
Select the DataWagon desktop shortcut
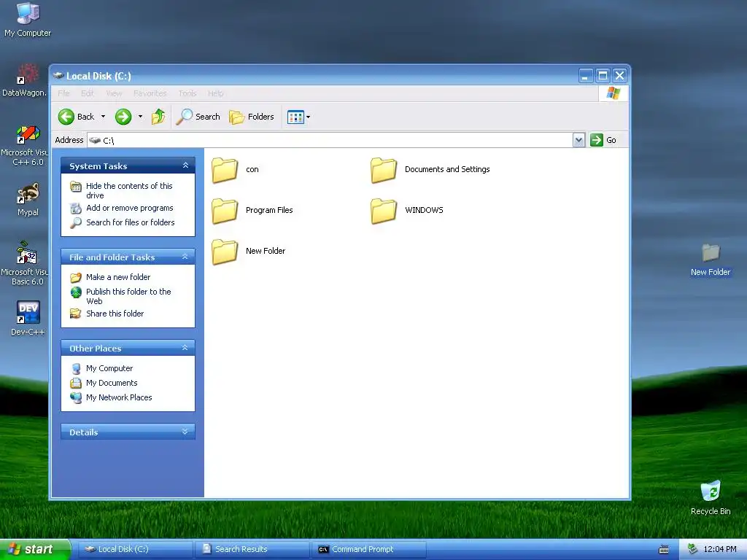pyautogui.click(x=28, y=74)
